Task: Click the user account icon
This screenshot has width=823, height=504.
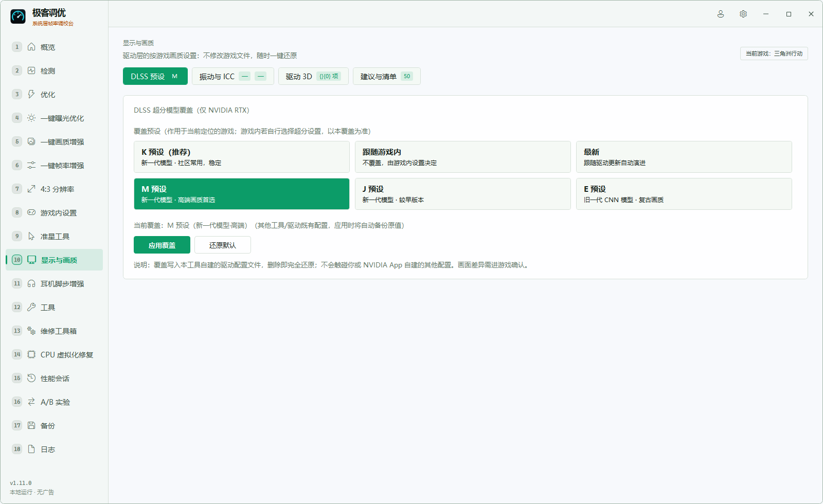Action: 721,14
